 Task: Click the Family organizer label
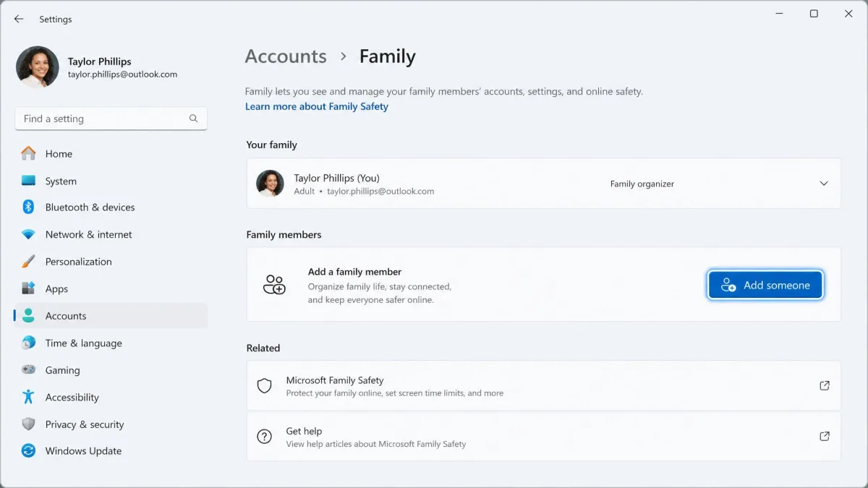[642, 184]
